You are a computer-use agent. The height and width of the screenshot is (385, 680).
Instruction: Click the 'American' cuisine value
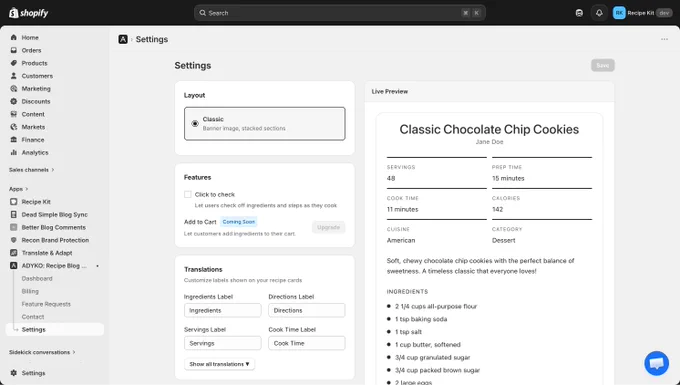[401, 241]
